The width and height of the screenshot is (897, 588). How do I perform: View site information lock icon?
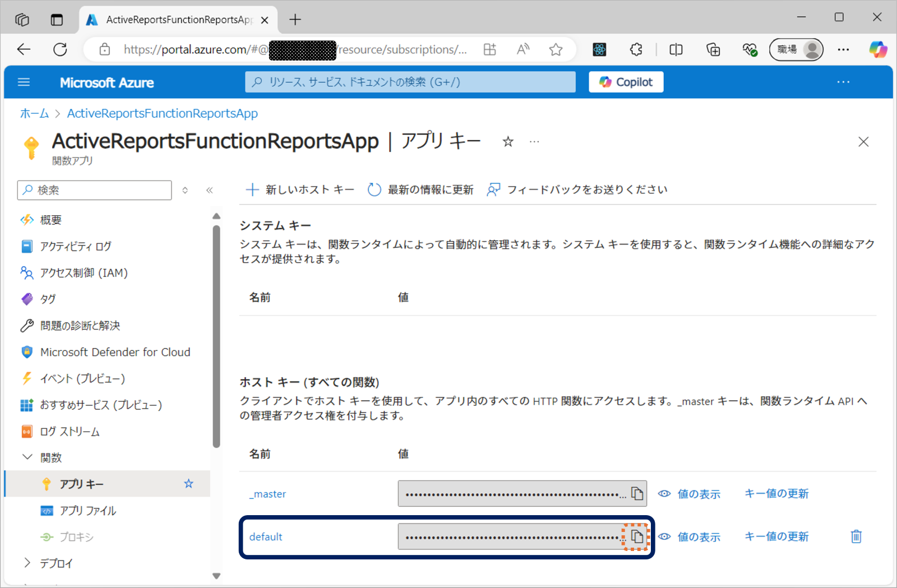point(105,49)
